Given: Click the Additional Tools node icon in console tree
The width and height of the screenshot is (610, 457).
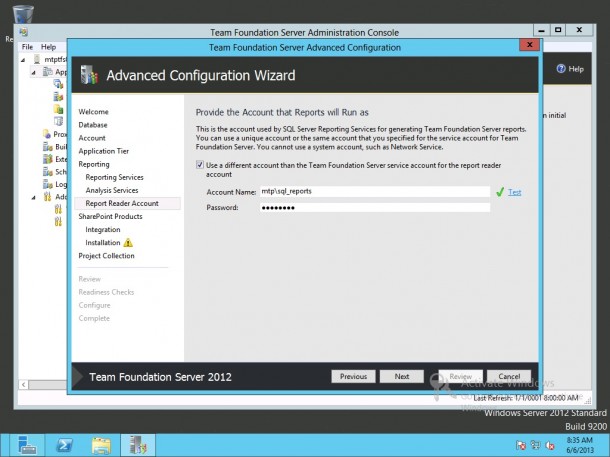Looking at the screenshot, I should (47, 196).
